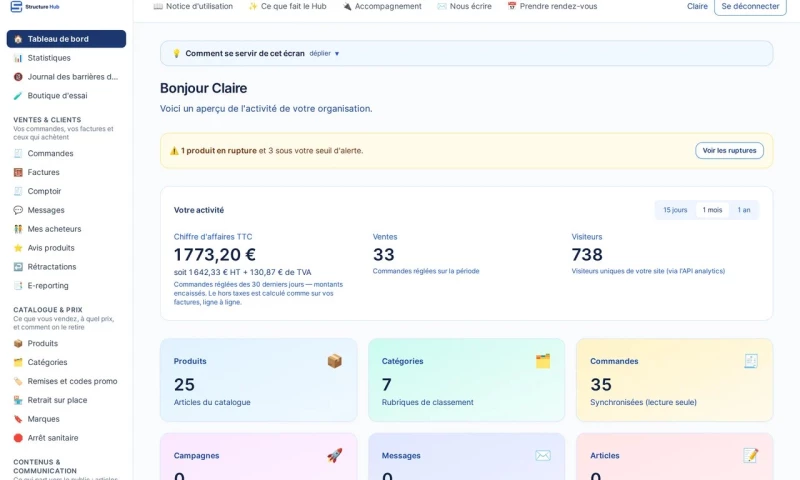
Task: Click the light bulb help icon
Action: point(177,53)
